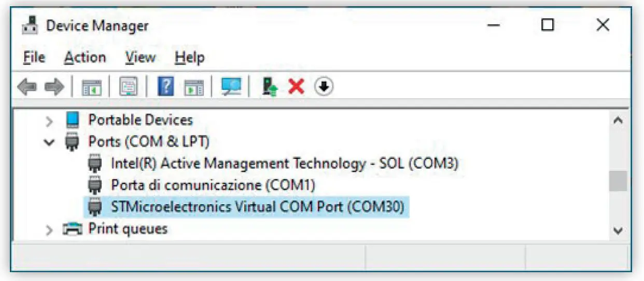644x281 pixels.
Task: Click the scroll down arrow of scrollbar
Action: click(618, 230)
